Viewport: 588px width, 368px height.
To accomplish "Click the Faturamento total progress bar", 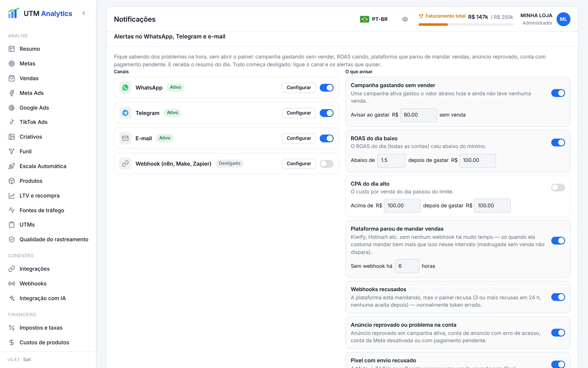I will pyautogui.click(x=466, y=24).
